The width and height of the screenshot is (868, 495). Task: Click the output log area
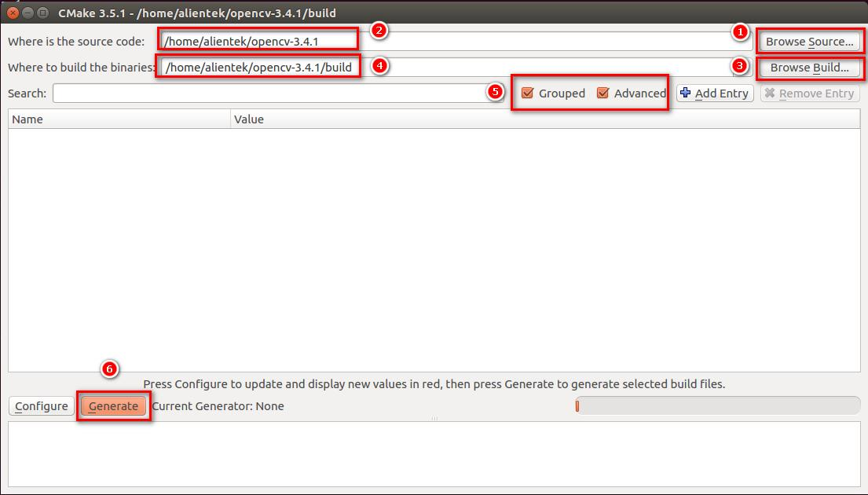432,452
